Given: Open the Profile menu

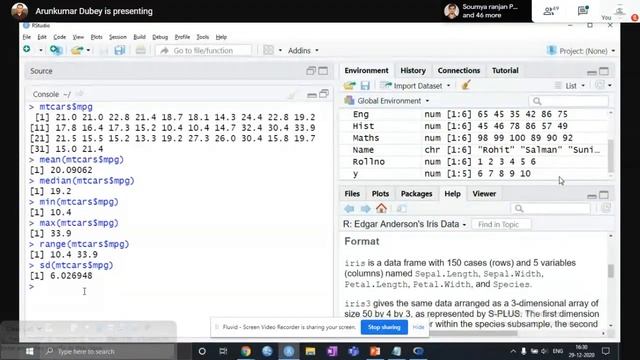Looking at the screenshot, I should pos(182,37).
